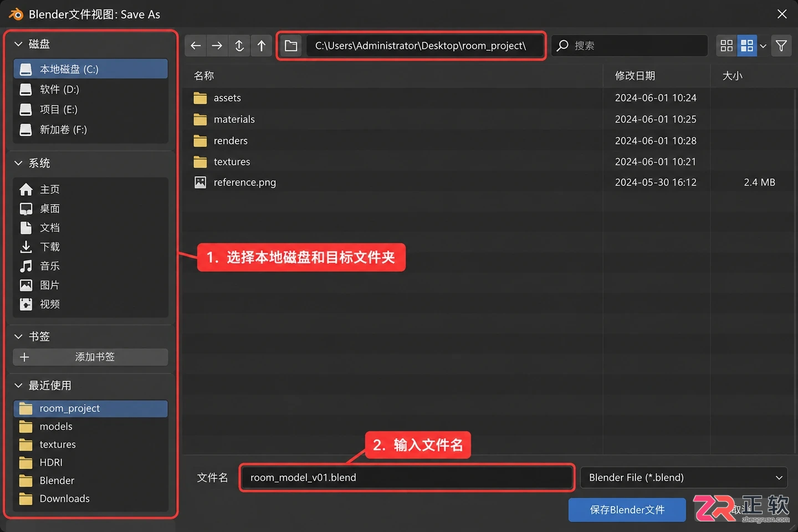Click the 文件名 file name field

pos(406,477)
